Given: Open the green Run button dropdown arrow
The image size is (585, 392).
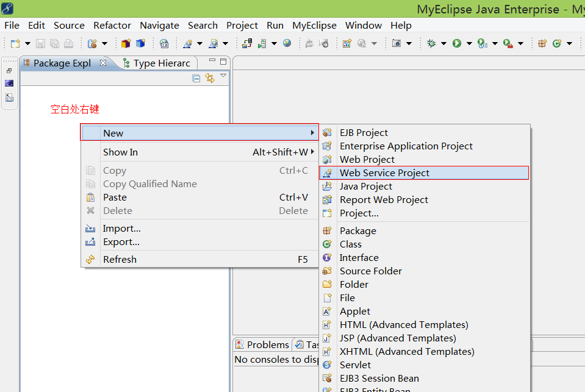Looking at the screenshot, I should point(469,44).
